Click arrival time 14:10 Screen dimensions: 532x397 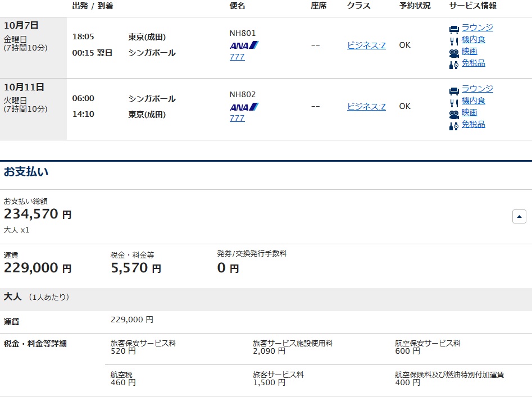(x=83, y=114)
